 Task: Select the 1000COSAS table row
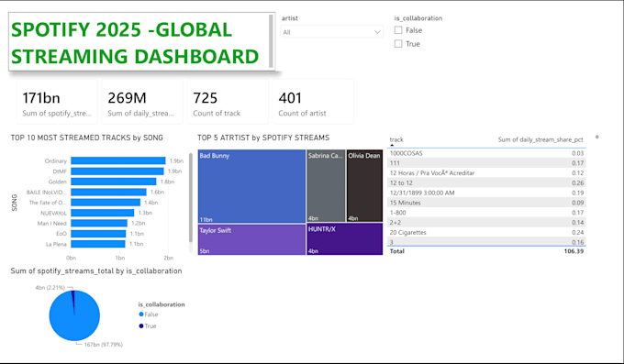pos(486,153)
